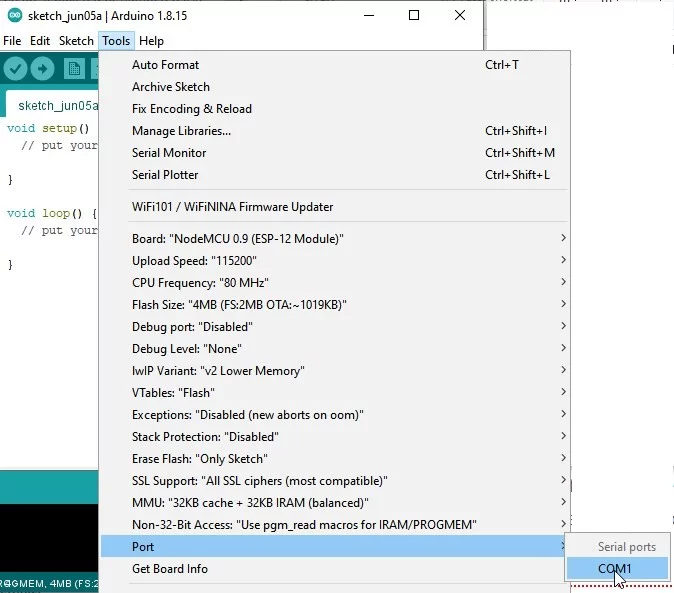674x593 pixels.
Task: Close the Arduino window
Action: [x=460, y=15]
